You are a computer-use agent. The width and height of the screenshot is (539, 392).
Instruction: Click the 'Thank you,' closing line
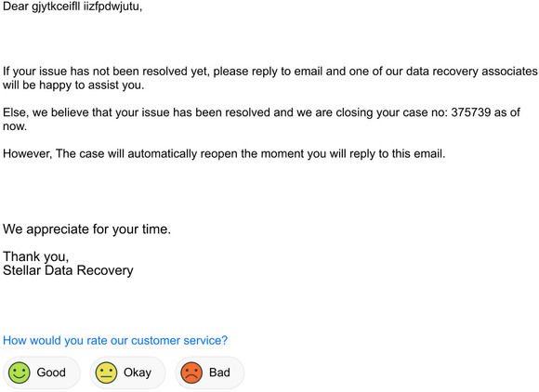35,256
